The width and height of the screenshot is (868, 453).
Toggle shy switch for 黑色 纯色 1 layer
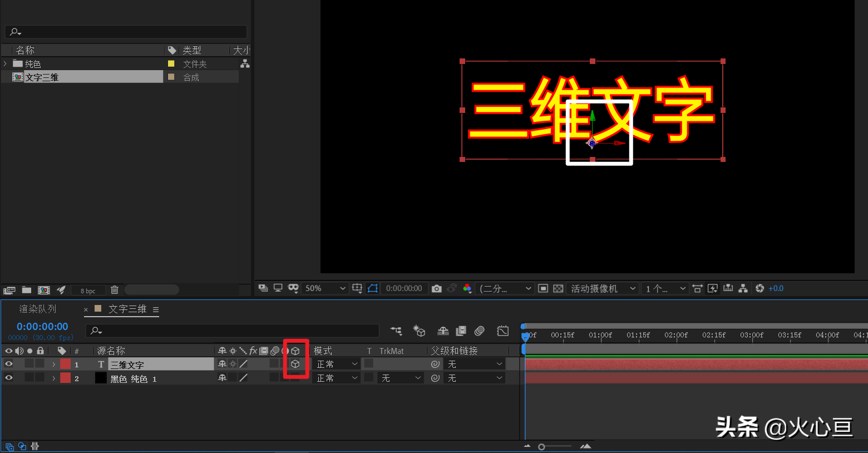pyautogui.click(x=222, y=378)
